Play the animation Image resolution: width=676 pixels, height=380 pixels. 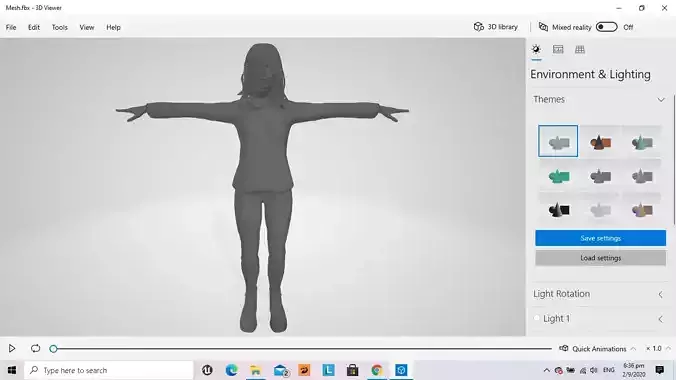tap(12, 349)
